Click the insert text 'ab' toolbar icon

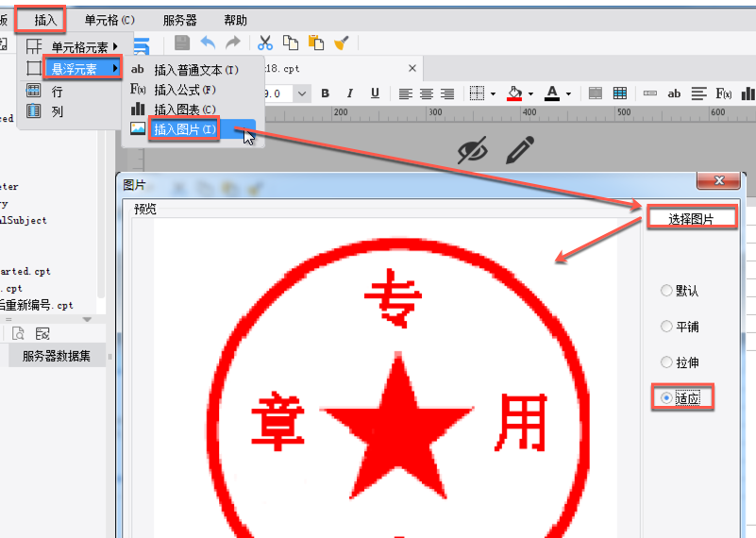(674, 93)
